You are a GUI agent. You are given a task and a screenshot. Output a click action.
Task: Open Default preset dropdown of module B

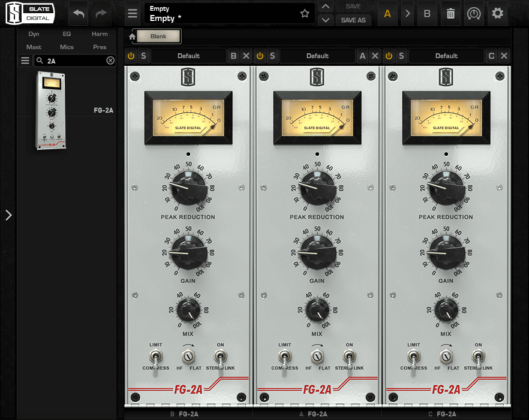(188, 56)
